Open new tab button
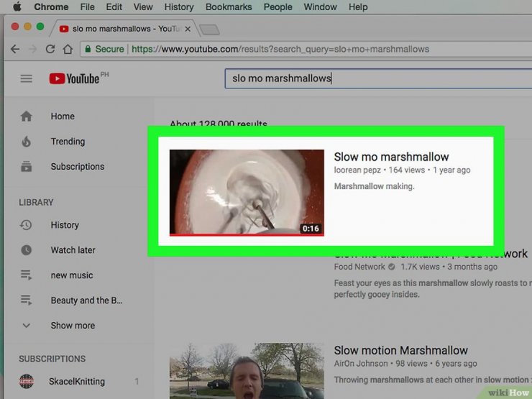This screenshot has width=532, height=399. [209, 29]
